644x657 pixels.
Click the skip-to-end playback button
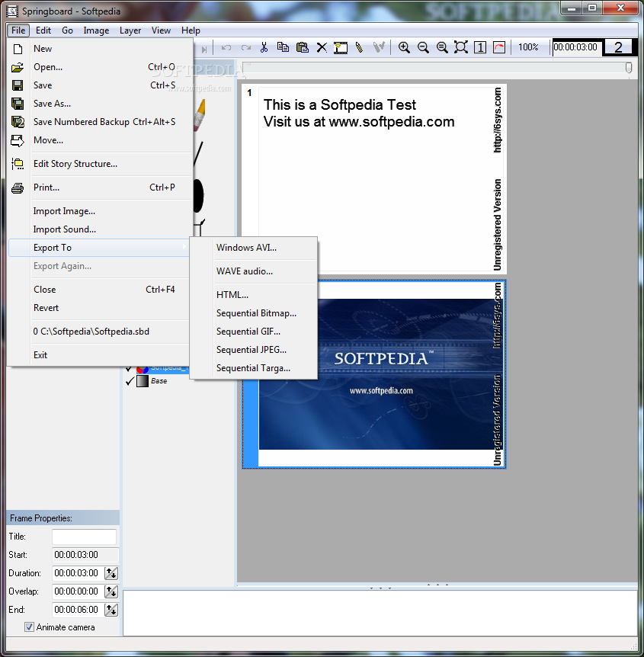(x=204, y=50)
